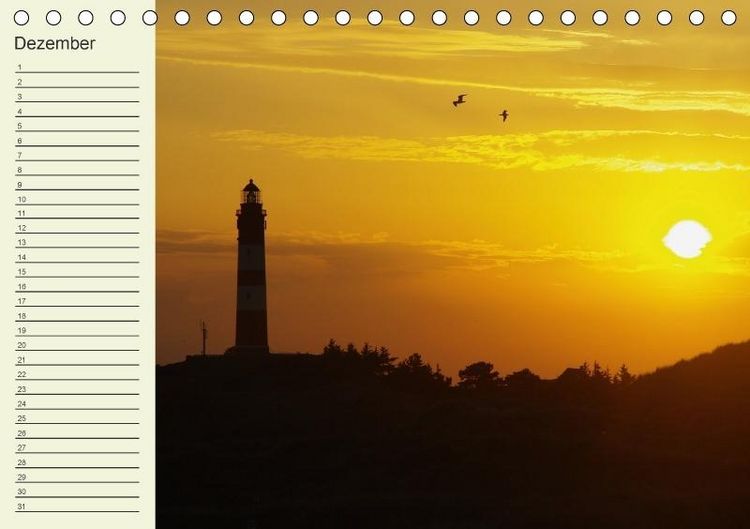
Task: Click the day number 24 entry
Action: coord(77,404)
